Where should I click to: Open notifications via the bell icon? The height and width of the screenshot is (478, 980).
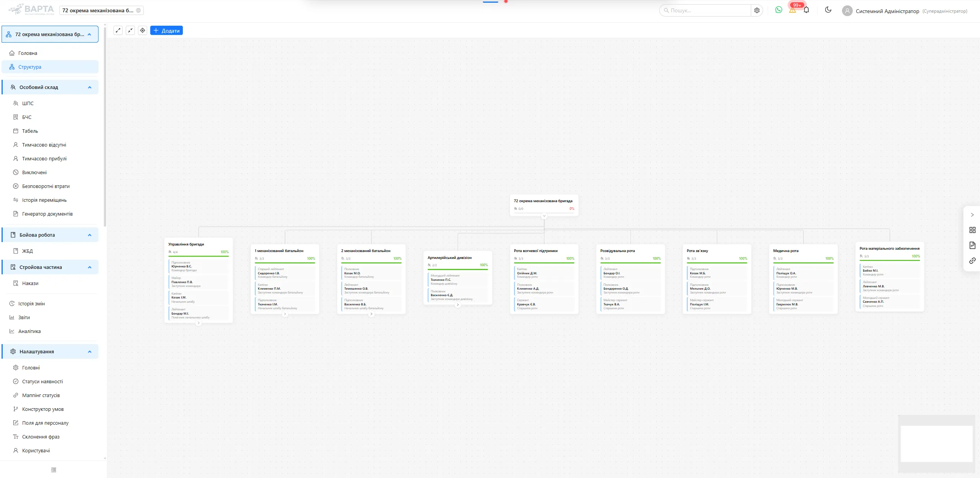pyautogui.click(x=806, y=10)
